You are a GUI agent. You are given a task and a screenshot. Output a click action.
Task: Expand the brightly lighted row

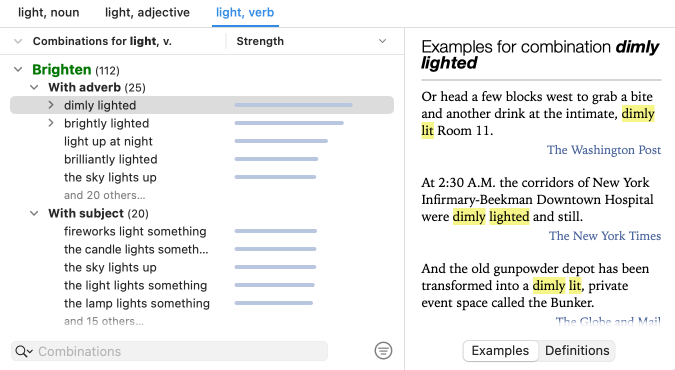coord(51,123)
